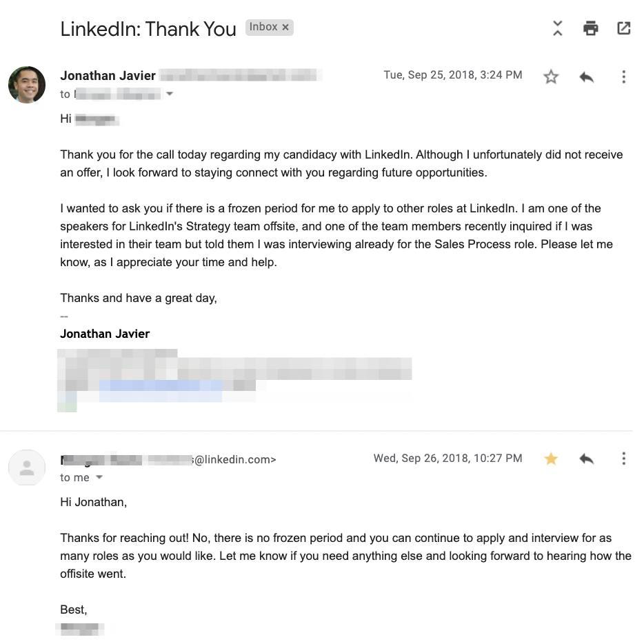Toggle the star on the September 25 email

(551, 77)
